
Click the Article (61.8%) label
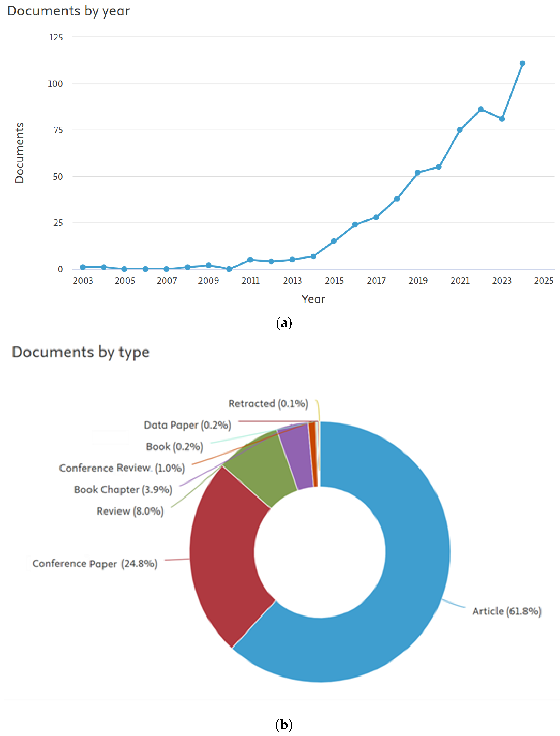click(507, 611)
